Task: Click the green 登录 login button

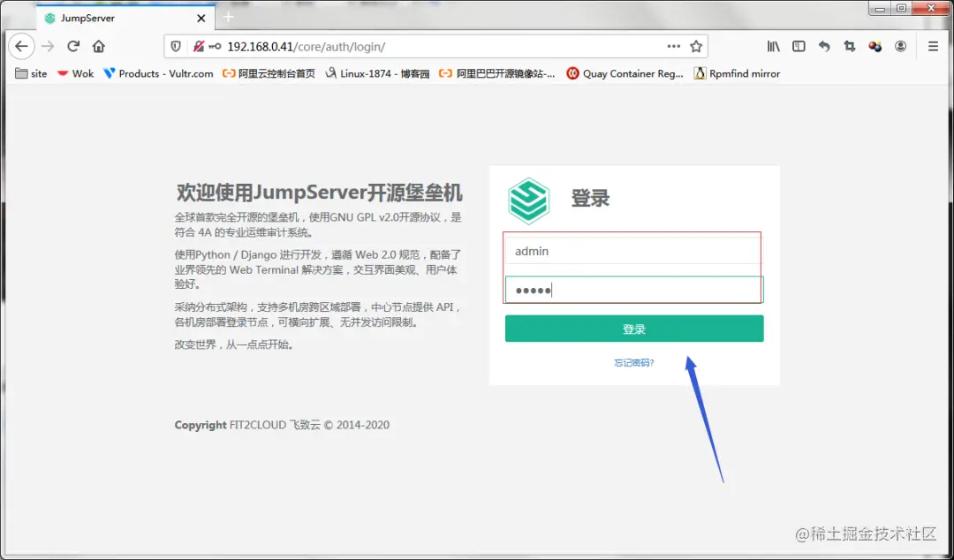Action: pyautogui.click(x=633, y=328)
